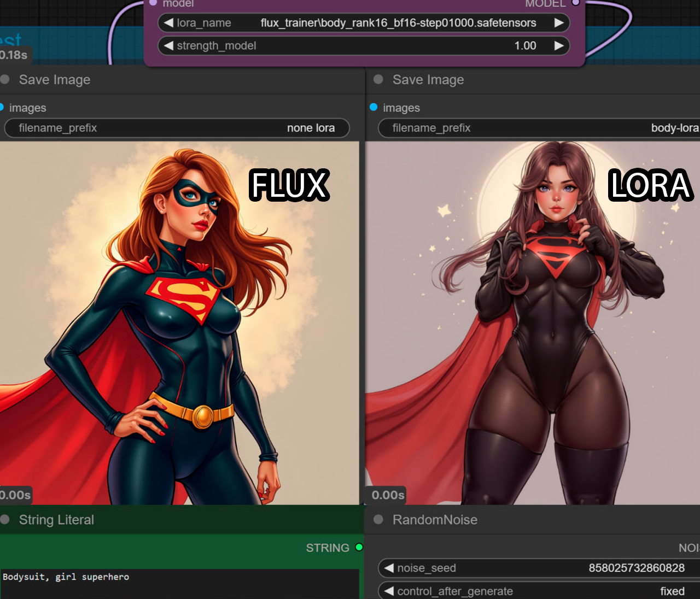The image size is (700, 599).
Task: Click the left arrow of noise_seed
Action: pyautogui.click(x=389, y=568)
